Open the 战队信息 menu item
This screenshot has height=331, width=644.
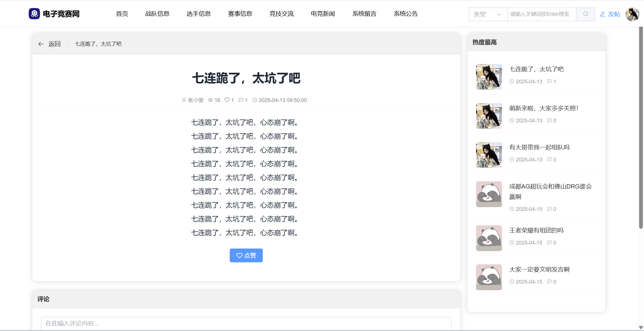click(x=157, y=14)
